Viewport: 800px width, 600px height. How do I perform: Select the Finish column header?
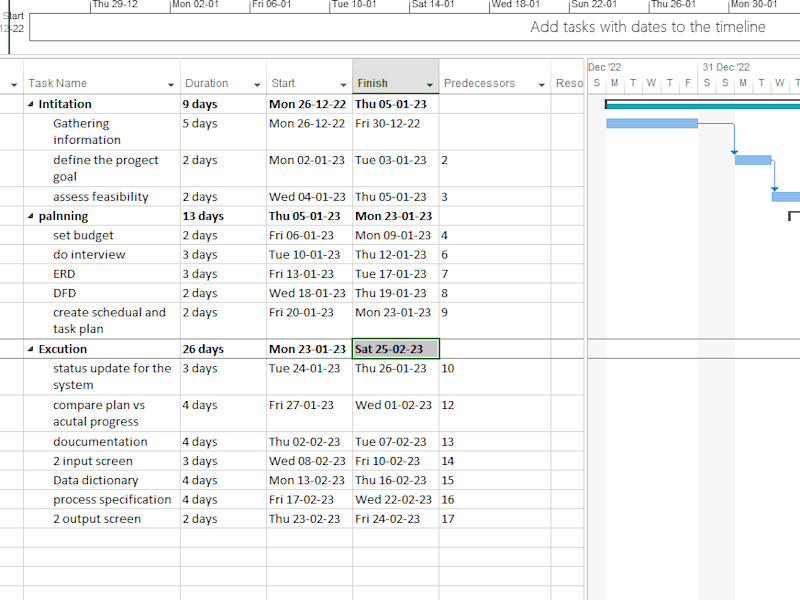(x=395, y=77)
